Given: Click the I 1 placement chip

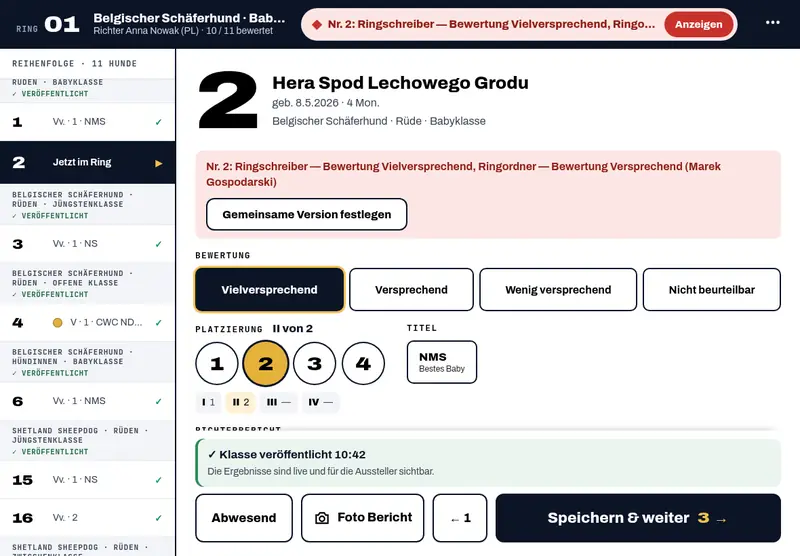Looking at the screenshot, I should coord(208,402).
